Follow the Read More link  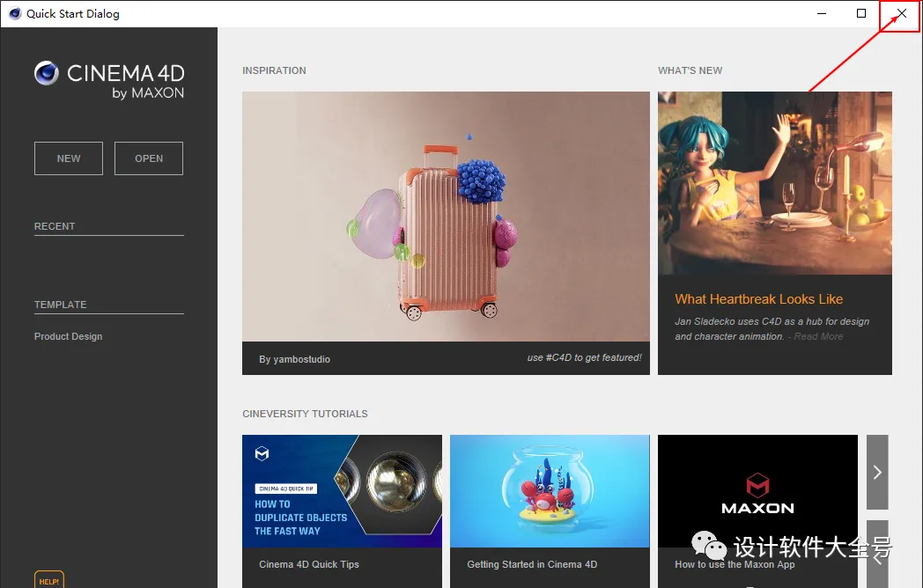818,336
